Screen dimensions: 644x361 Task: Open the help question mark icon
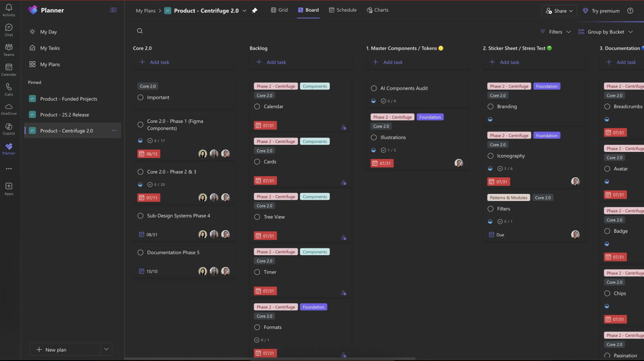(630, 11)
